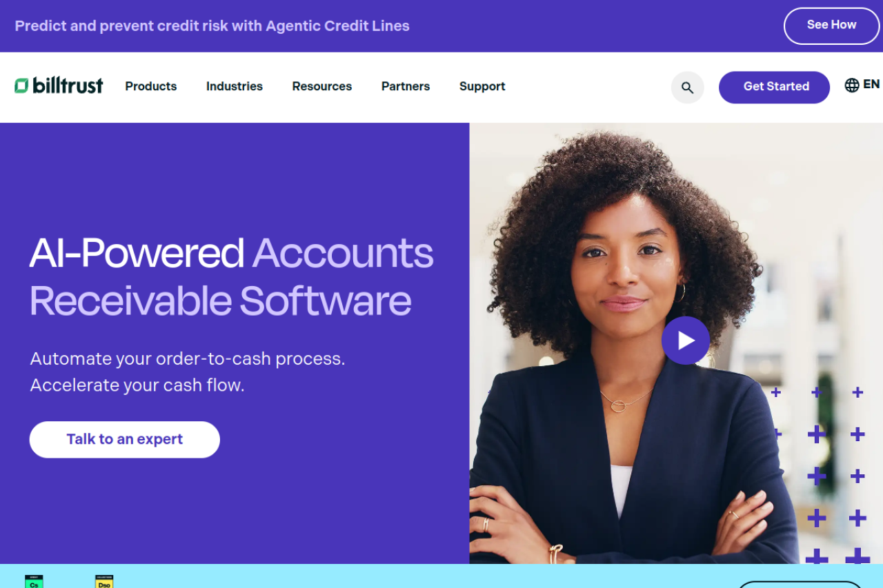Open the Industries menu
The height and width of the screenshot is (588, 883).
[x=235, y=86]
